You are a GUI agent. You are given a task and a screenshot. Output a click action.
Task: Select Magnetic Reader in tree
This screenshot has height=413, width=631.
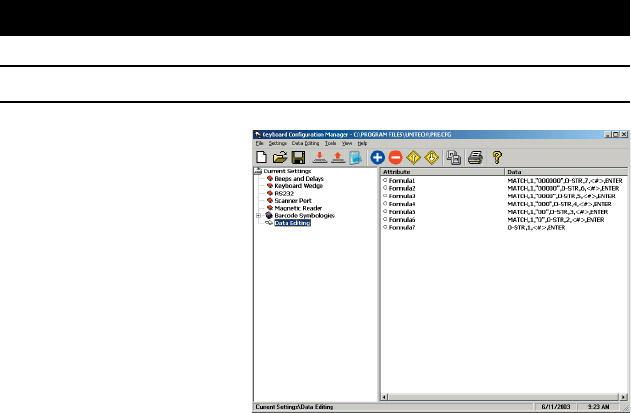[298, 208]
